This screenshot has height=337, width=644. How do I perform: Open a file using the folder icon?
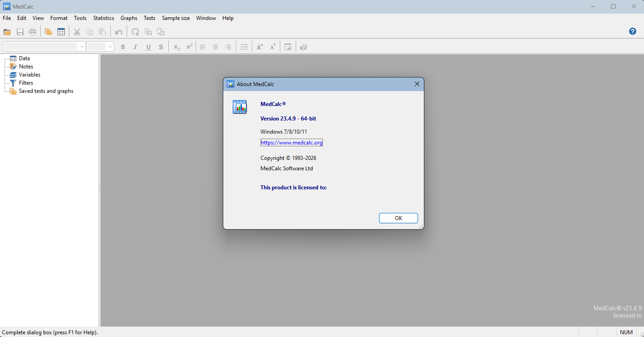pyautogui.click(x=7, y=32)
